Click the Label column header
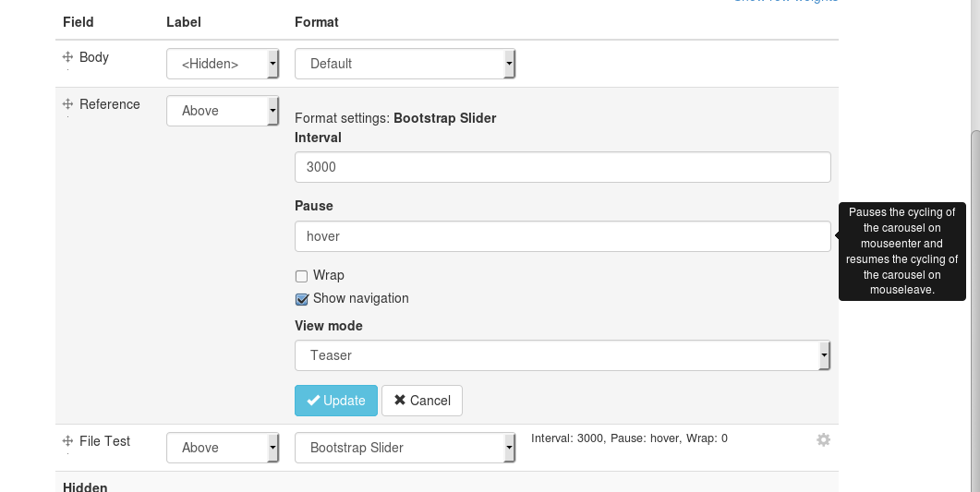The height and width of the screenshot is (492, 980). (x=183, y=22)
